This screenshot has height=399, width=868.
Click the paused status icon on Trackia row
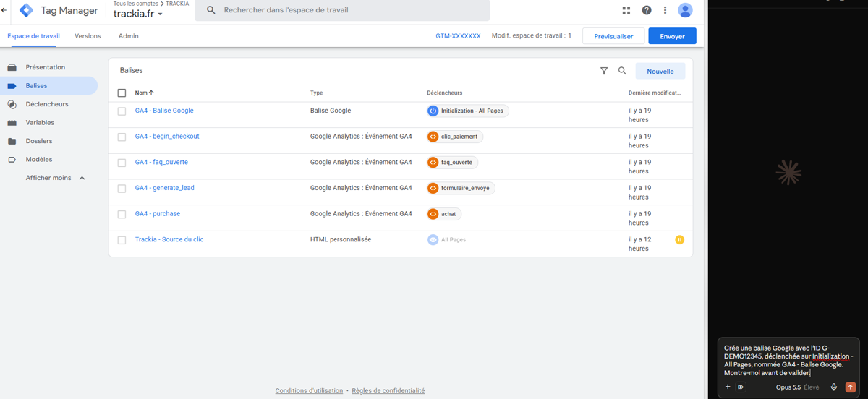[679, 240]
